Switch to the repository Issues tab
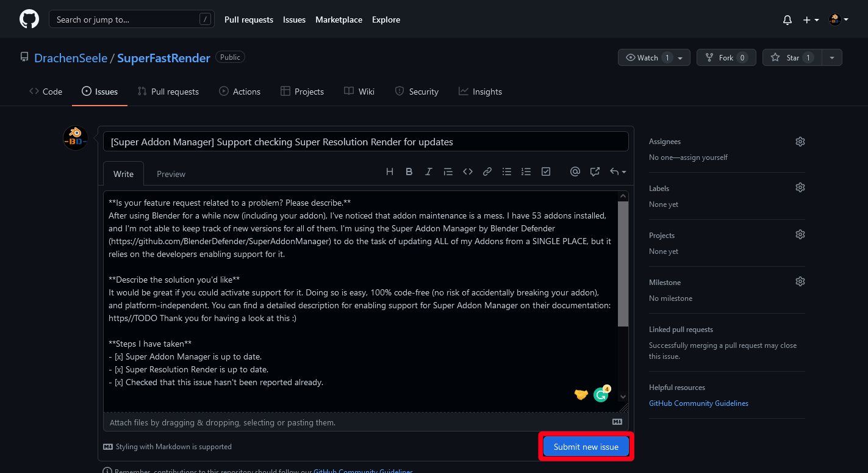 click(99, 92)
